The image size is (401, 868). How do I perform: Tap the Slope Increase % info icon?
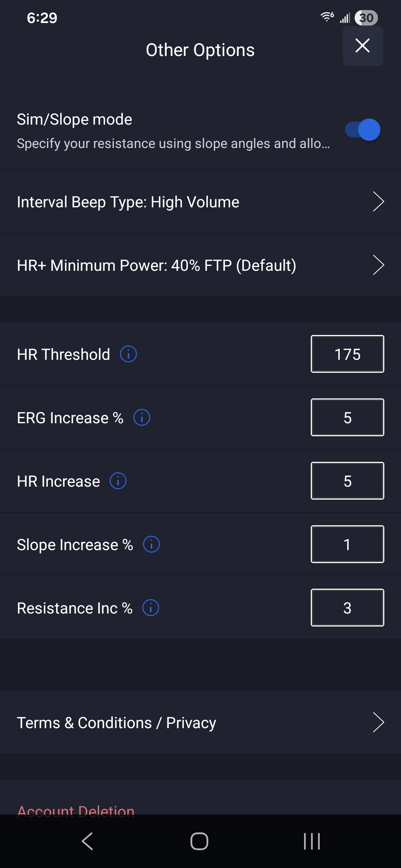pyautogui.click(x=151, y=545)
